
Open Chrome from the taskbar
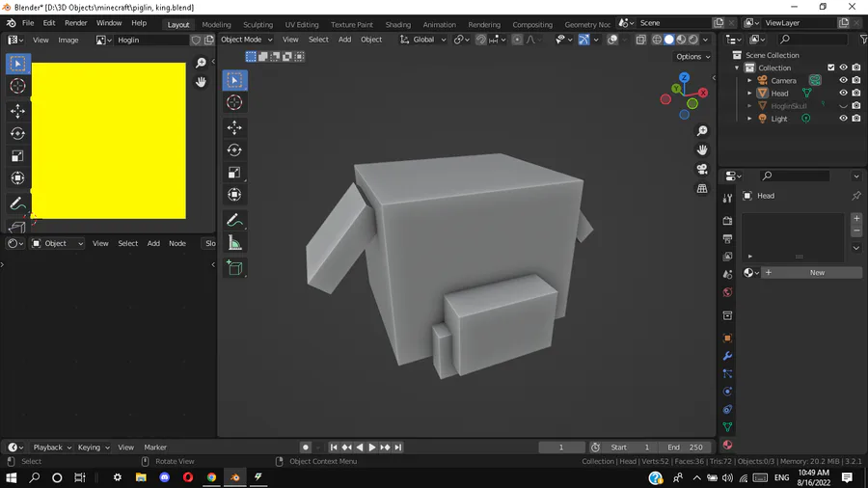coord(211,477)
